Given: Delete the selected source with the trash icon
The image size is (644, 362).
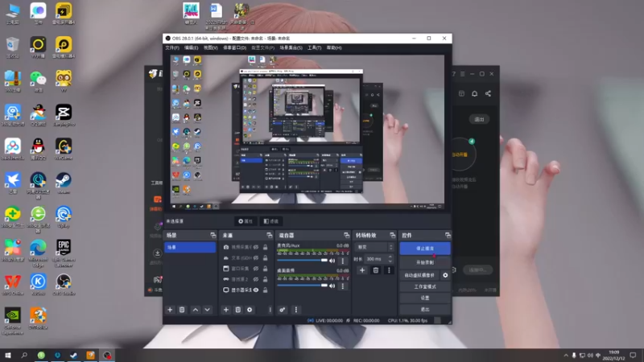Looking at the screenshot, I should point(237,310).
